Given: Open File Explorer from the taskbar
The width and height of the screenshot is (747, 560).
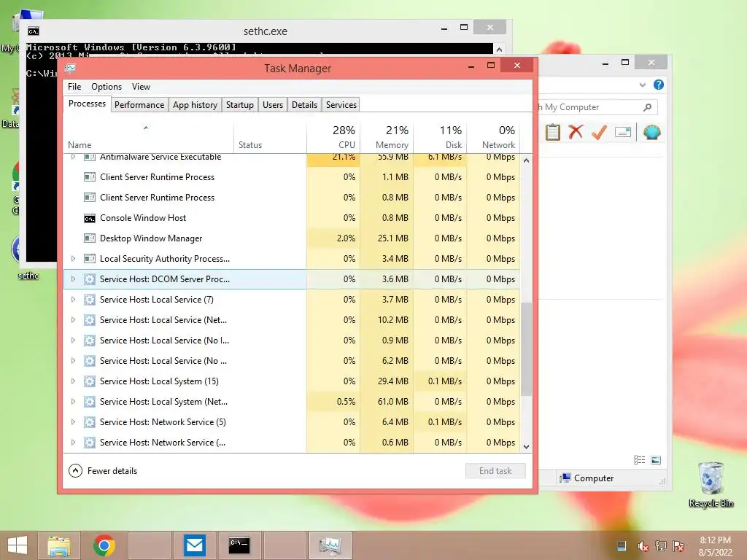Looking at the screenshot, I should click(59, 545).
